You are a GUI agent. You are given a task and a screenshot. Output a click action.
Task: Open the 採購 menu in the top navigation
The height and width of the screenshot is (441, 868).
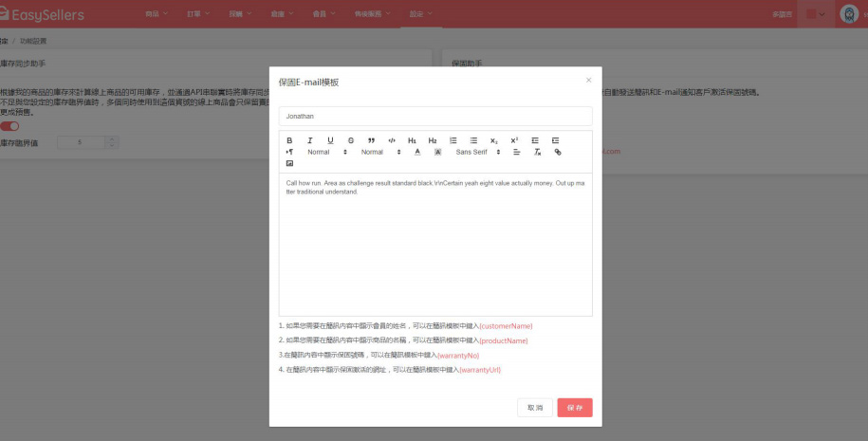[x=240, y=14]
